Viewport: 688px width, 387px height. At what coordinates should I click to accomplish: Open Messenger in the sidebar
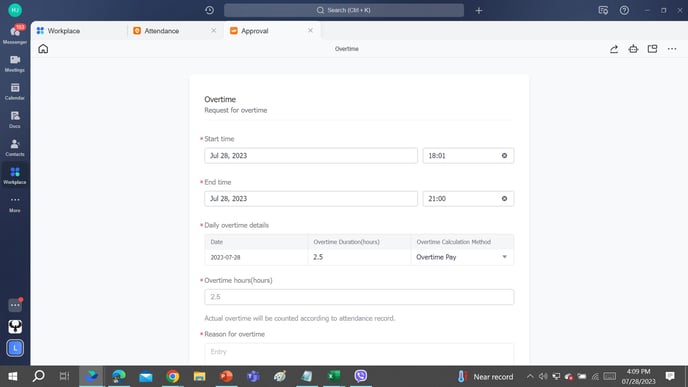(x=14, y=35)
